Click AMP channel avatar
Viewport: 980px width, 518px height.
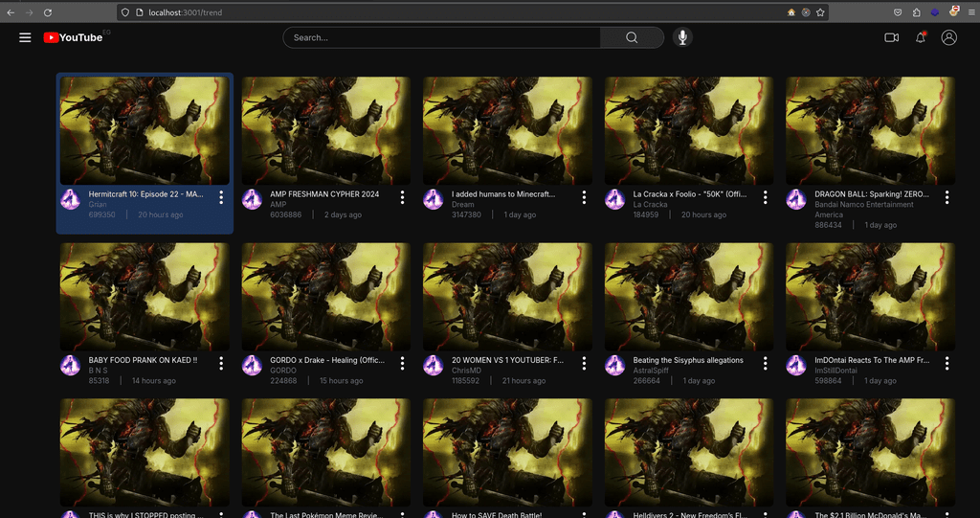click(x=252, y=199)
